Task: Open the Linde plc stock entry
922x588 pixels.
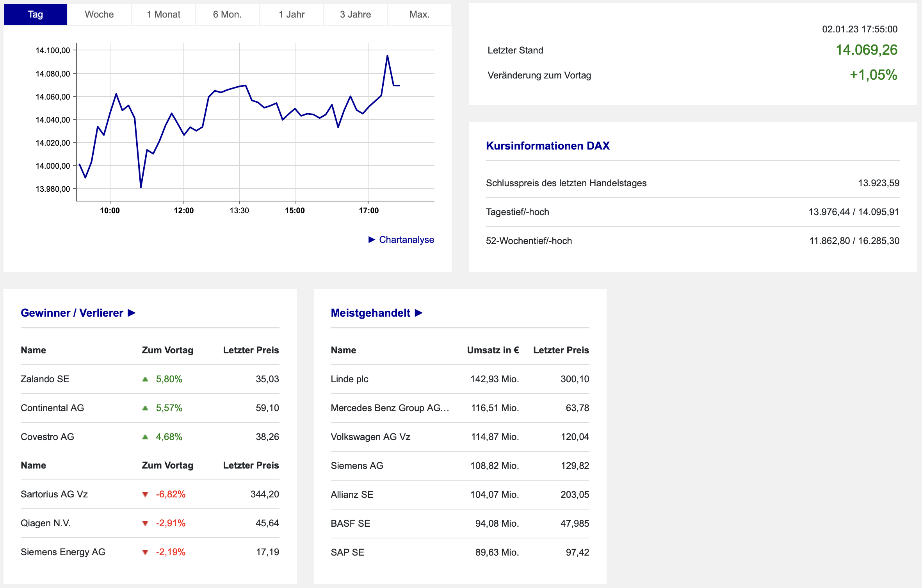Action: pos(349,379)
